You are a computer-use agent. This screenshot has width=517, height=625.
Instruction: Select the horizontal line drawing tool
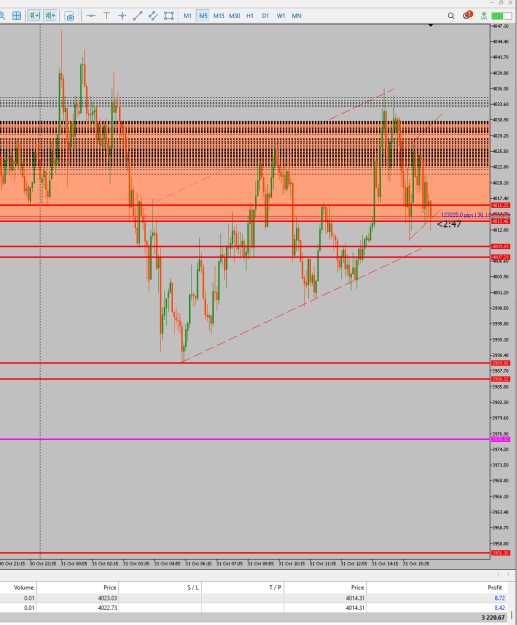(x=91, y=16)
